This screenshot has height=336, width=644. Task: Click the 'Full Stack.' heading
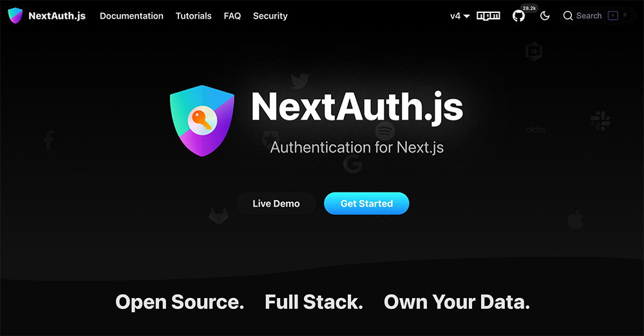tap(314, 302)
